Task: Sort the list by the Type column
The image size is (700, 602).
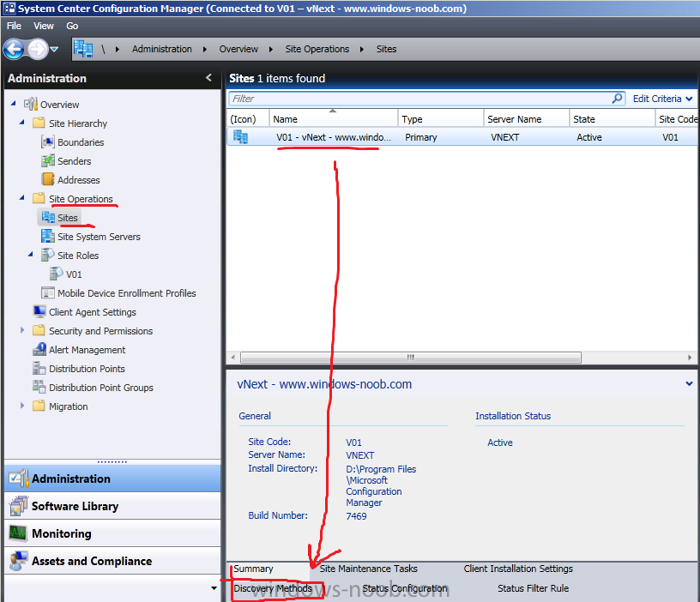Action: pyautogui.click(x=441, y=118)
